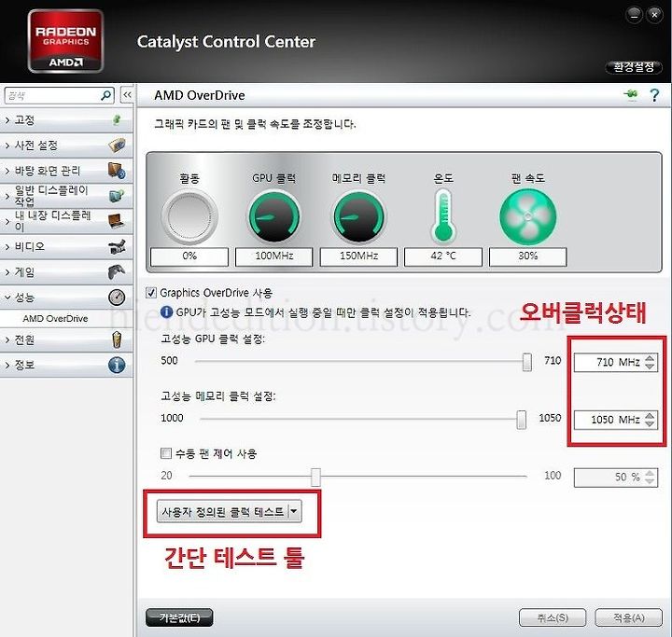Click the 환경설정 preferences button
The width and height of the screenshot is (672, 637).
634,67
